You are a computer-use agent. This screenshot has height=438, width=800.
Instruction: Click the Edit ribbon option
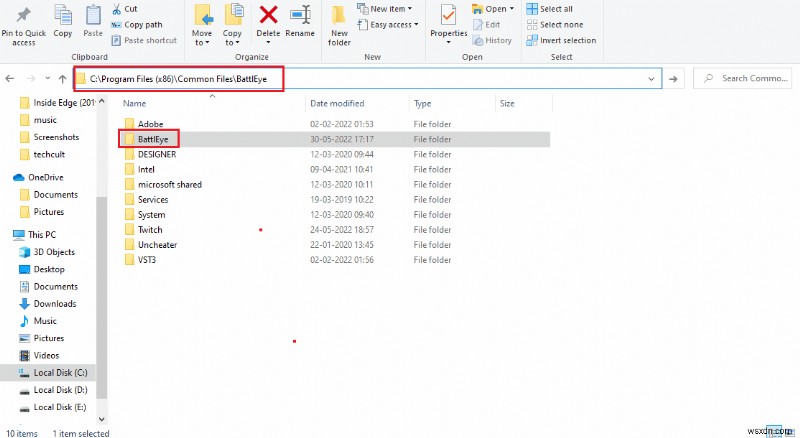[x=486, y=25]
